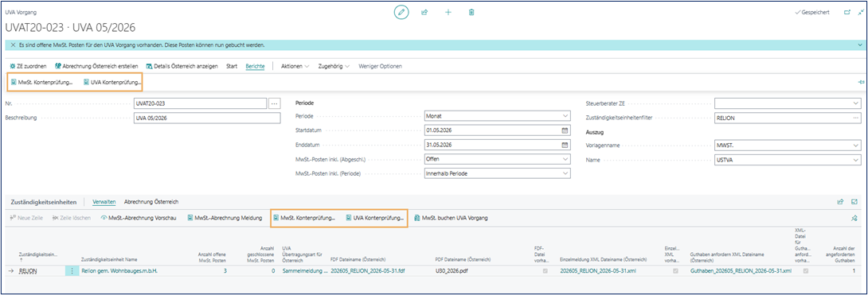Click share icon in Zuständigkeitseinheiten section
Viewport: 868px width, 295px height.
coord(840,202)
